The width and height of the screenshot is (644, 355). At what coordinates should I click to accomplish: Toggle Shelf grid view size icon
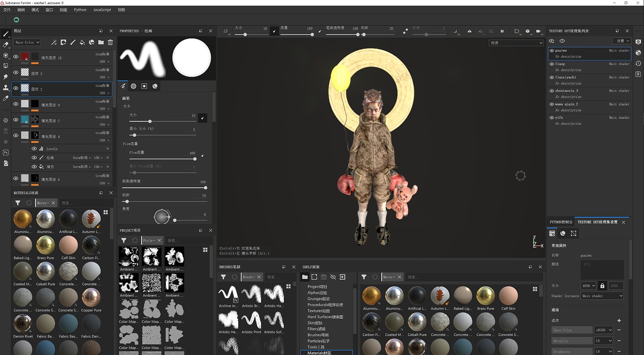pos(535,289)
